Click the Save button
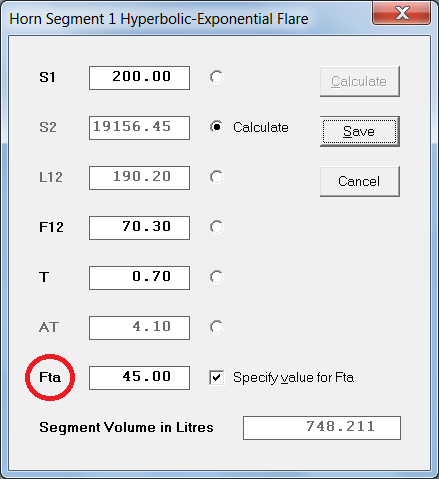439x479 pixels. point(360,131)
